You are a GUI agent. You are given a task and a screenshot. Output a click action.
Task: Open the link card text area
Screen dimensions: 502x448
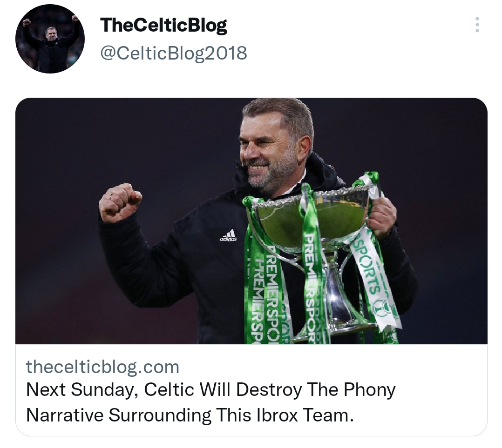coord(251,390)
